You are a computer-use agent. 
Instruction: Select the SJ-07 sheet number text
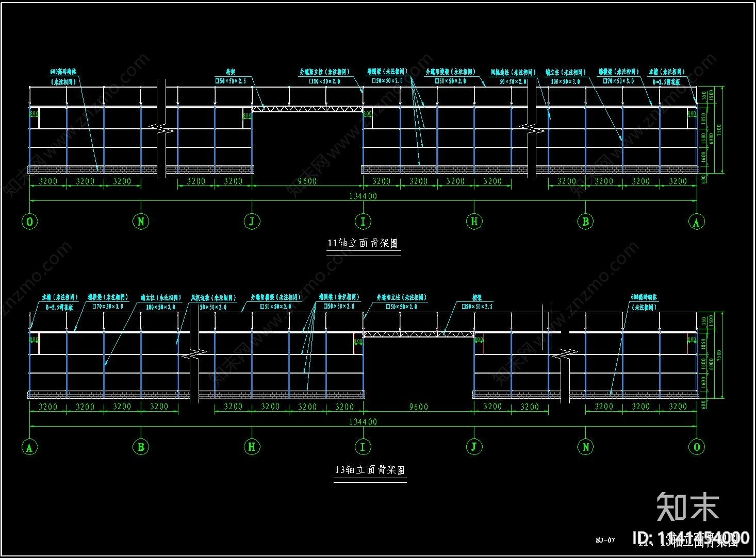coord(605,540)
